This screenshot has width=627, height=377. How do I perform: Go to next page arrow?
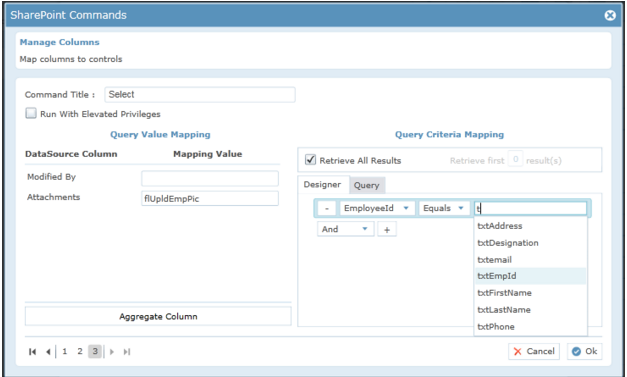coord(112,352)
